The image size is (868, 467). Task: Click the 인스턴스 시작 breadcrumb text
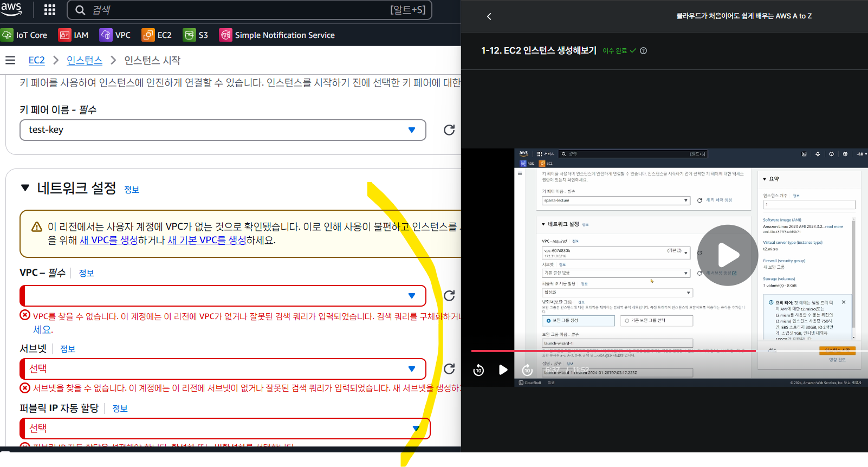[152, 60]
